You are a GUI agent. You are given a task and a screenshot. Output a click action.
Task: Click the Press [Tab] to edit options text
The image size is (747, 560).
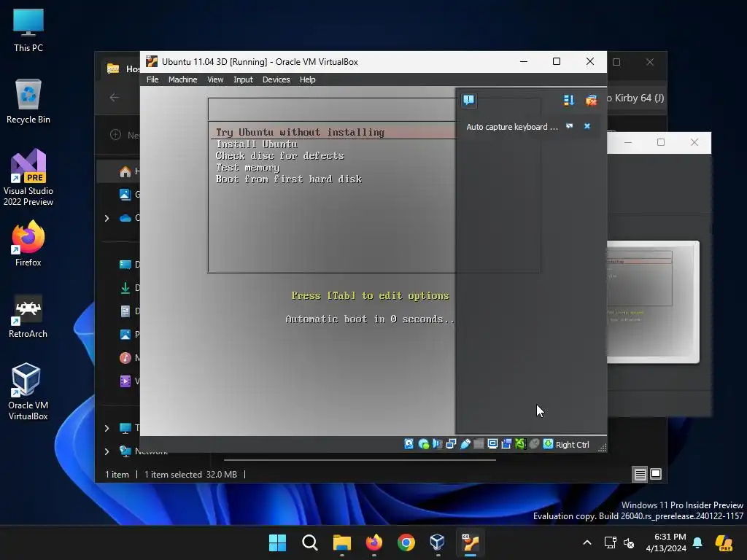pyautogui.click(x=370, y=296)
